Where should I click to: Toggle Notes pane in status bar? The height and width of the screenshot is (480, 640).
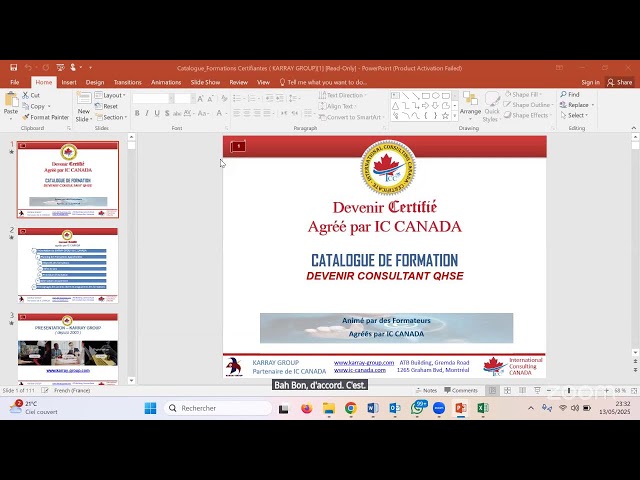pyautogui.click(x=426, y=390)
